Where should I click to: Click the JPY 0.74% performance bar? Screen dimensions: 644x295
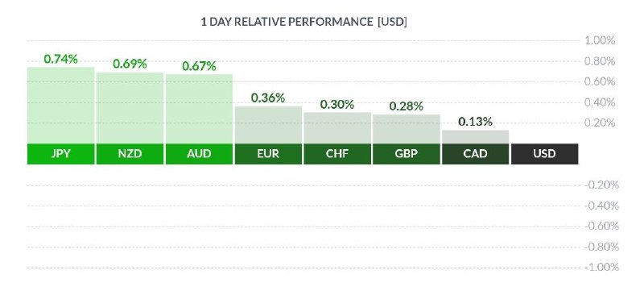click(x=61, y=106)
